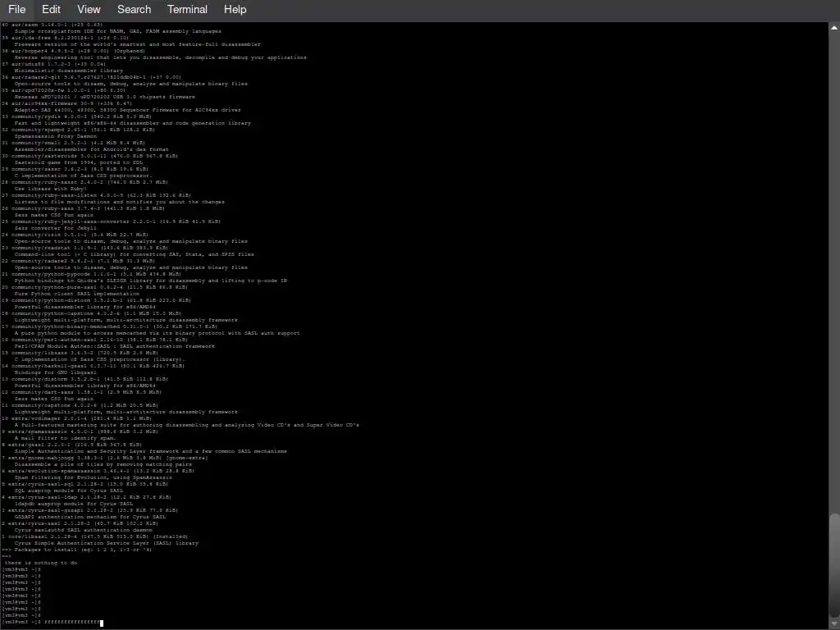840x630 pixels.
Task: Click the community/dart-sass package line
Action: [81, 392]
